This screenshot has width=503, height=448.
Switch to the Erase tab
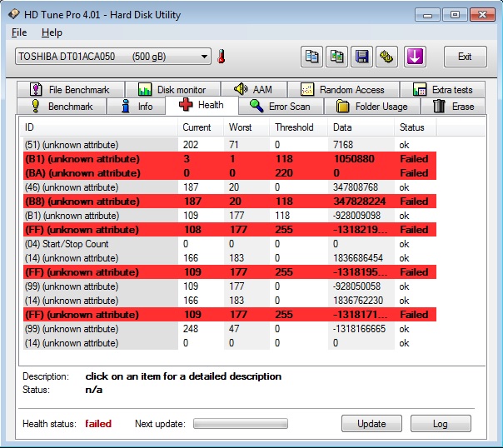453,106
